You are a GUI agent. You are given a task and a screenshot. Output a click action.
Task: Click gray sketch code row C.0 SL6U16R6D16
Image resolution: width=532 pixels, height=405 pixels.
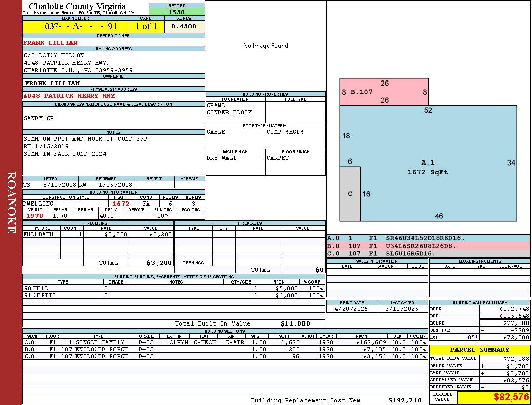pyautogui.click(x=429, y=254)
